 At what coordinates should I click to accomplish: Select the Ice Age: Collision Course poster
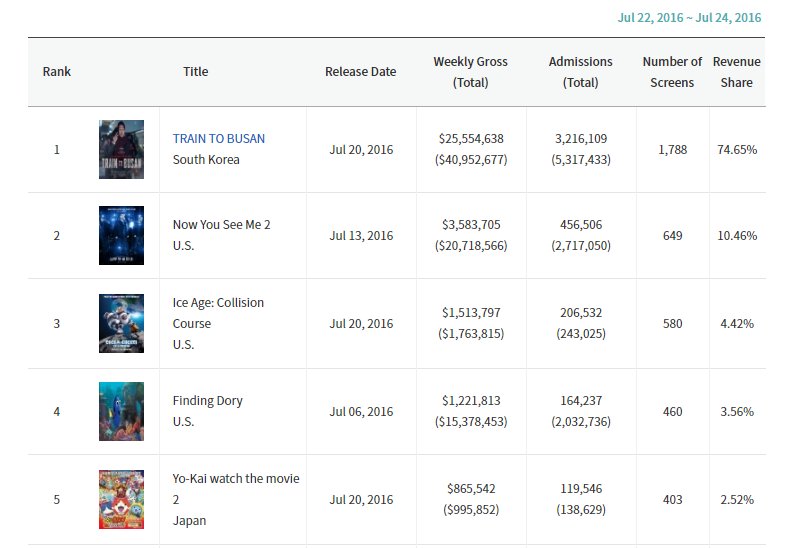pos(121,324)
